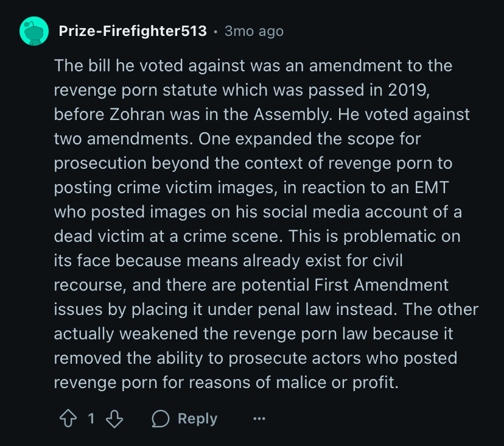Viewport: 504px width, 446px height.
Task: Click the vote score number 1
Action: [91, 419]
